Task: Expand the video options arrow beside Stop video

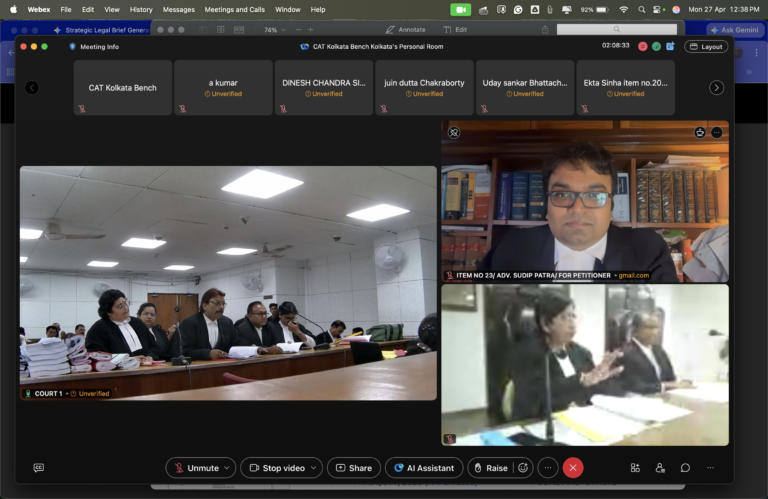Action: pyautogui.click(x=313, y=468)
